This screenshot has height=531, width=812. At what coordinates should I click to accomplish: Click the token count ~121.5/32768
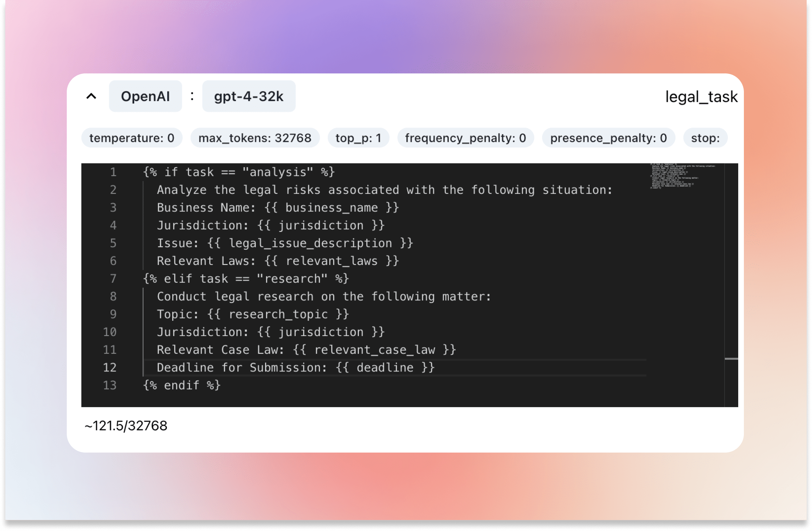[x=126, y=426]
